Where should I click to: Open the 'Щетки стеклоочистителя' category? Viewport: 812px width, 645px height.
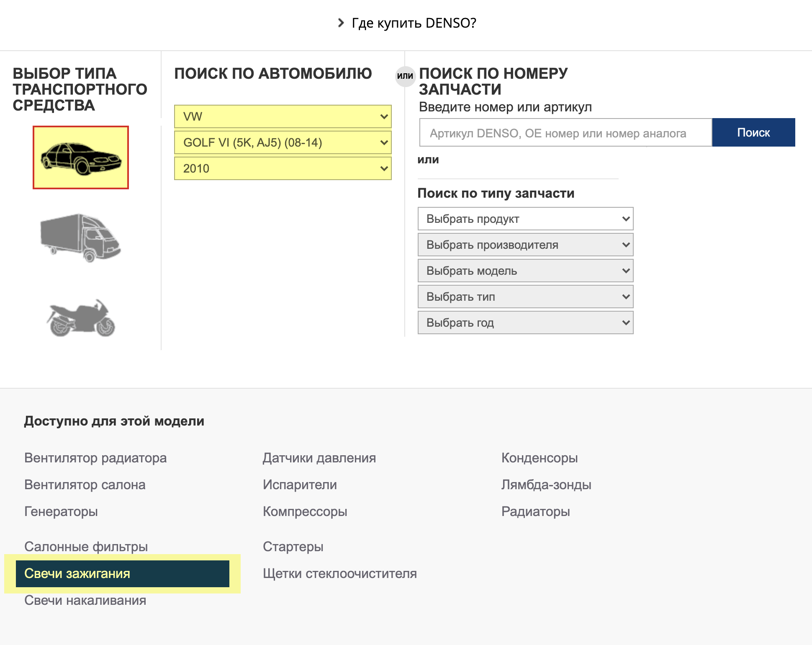340,573
